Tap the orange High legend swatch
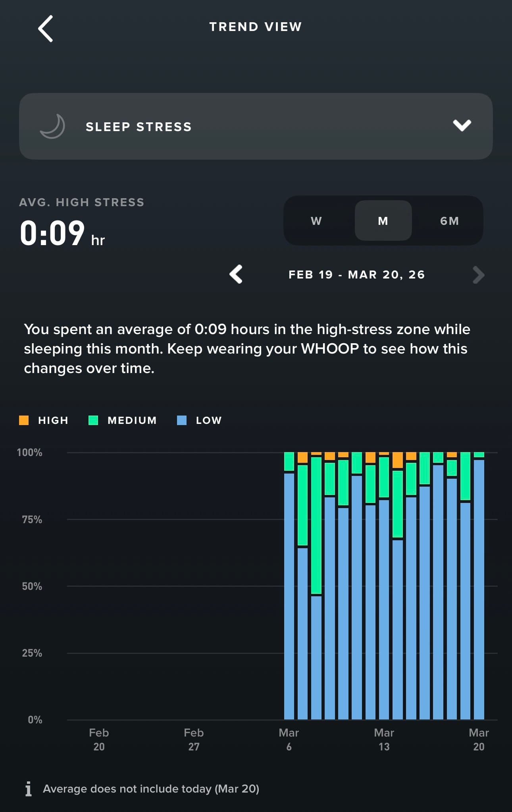This screenshot has height=812, width=512. 24,420
